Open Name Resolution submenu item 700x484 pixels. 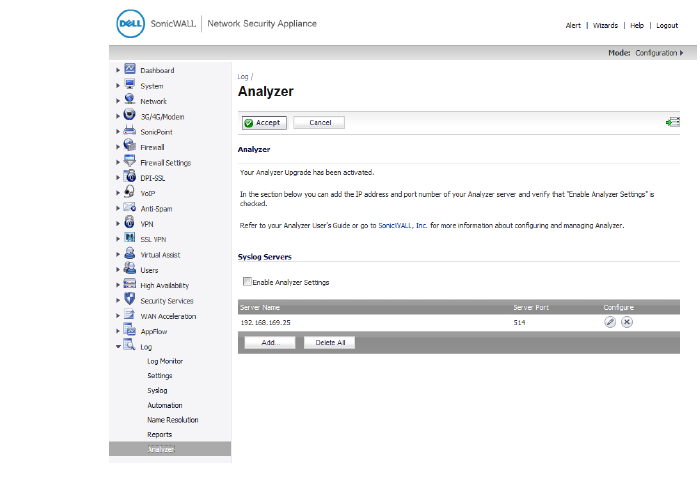[172, 420]
